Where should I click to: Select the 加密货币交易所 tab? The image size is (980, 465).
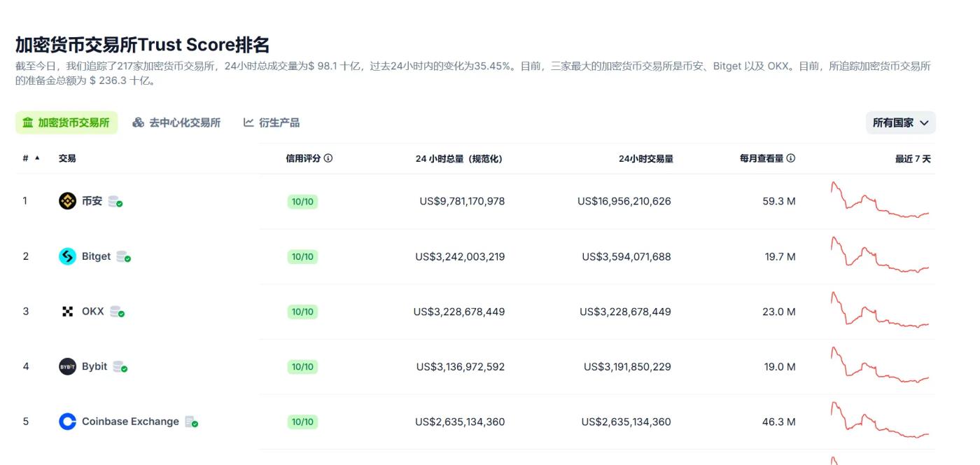tap(66, 123)
